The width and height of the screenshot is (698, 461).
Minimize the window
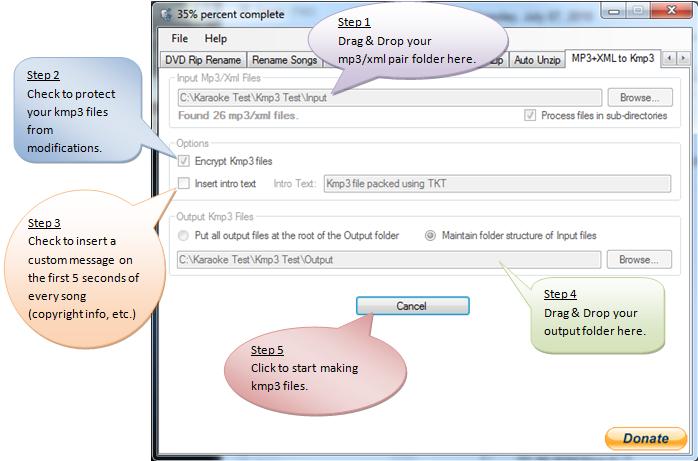click(x=614, y=11)
